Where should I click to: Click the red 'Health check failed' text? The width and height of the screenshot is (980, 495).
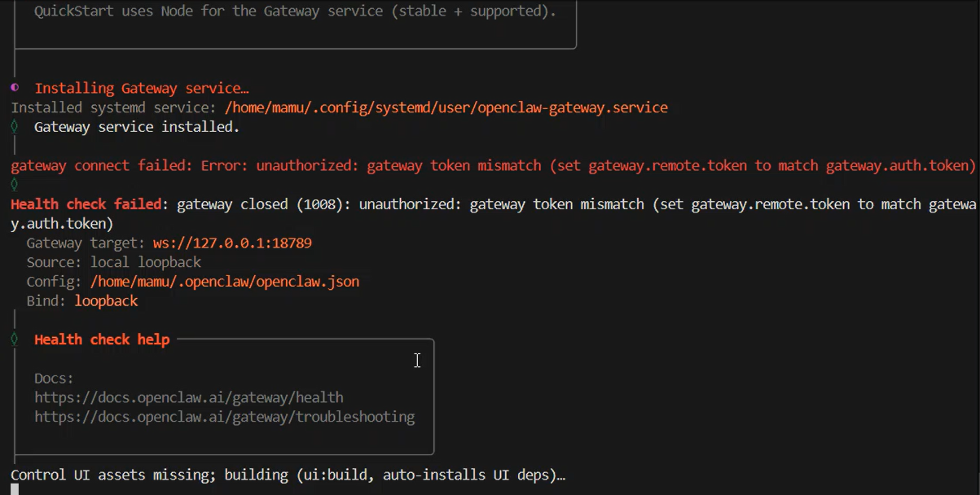pyautogui.click(x=86, y=204)
